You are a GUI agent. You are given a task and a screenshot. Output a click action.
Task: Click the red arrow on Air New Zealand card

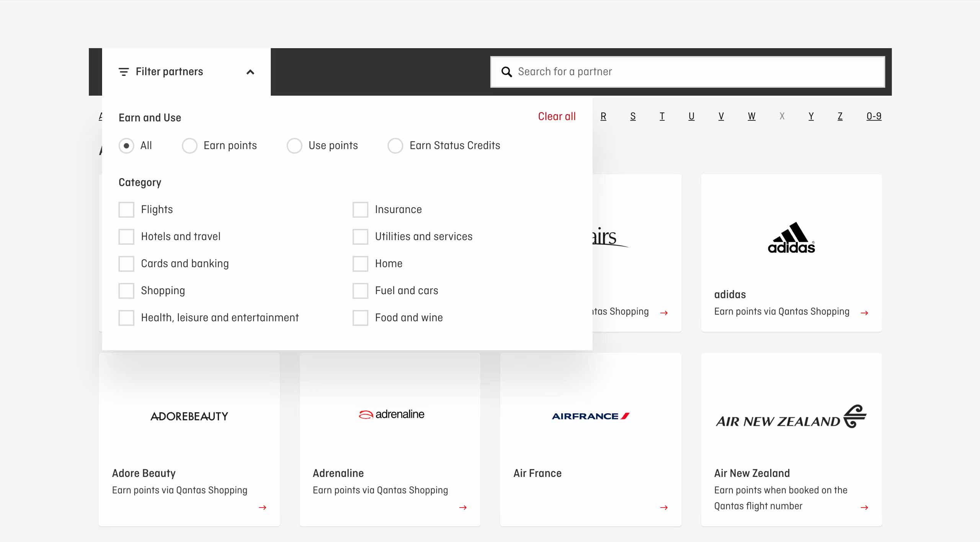[864, 508]
